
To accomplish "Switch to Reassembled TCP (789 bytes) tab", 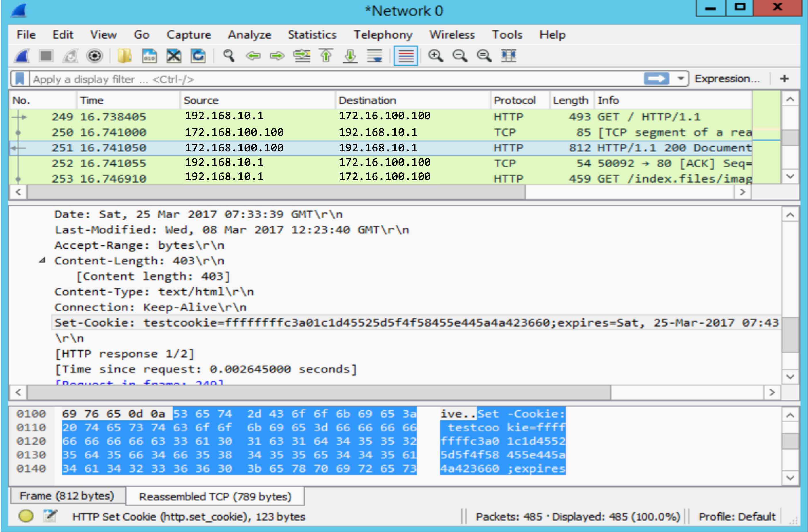I will pos(215,496).
